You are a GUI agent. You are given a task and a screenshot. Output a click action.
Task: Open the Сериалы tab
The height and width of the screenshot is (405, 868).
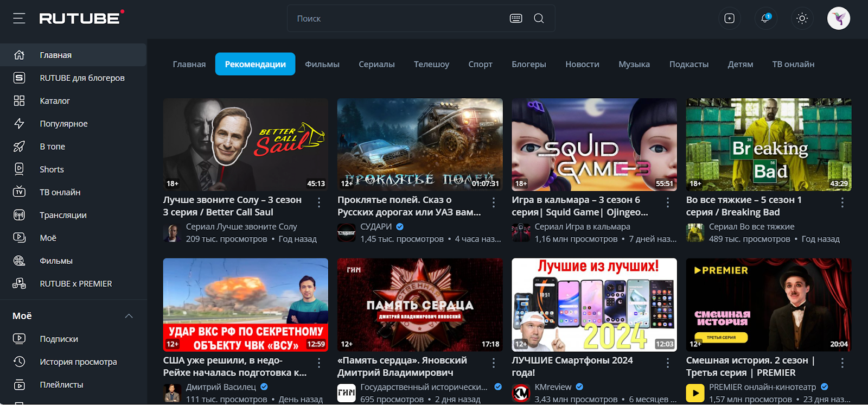(x=376, y=64)
